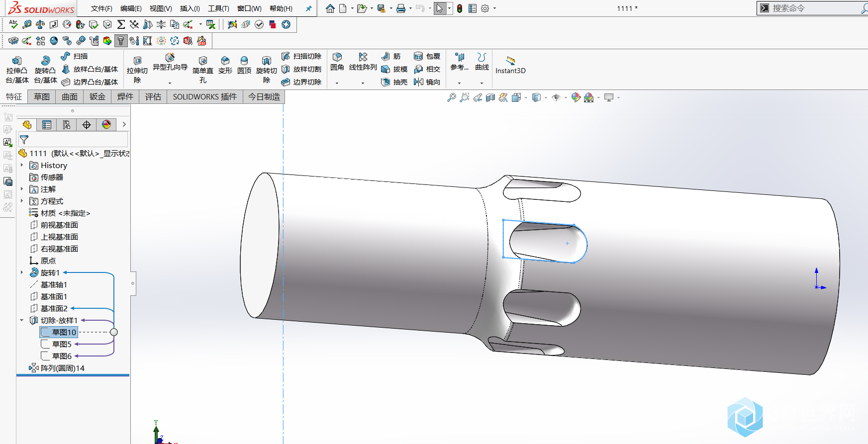This screenshot has width=868, height=444.
Task: Apply the Fillet (圆角) tool
Action: point(337,62)
